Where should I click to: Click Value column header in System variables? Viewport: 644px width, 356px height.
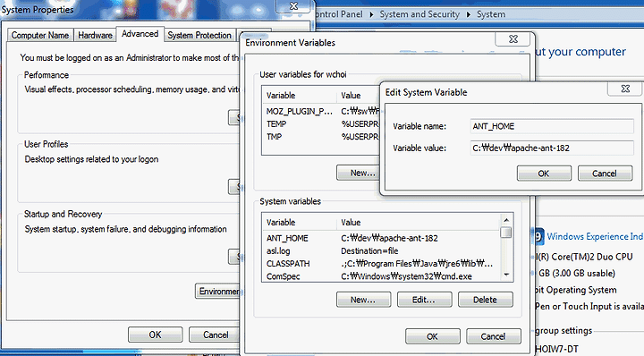pyautogui.click(x=419, y=222)
